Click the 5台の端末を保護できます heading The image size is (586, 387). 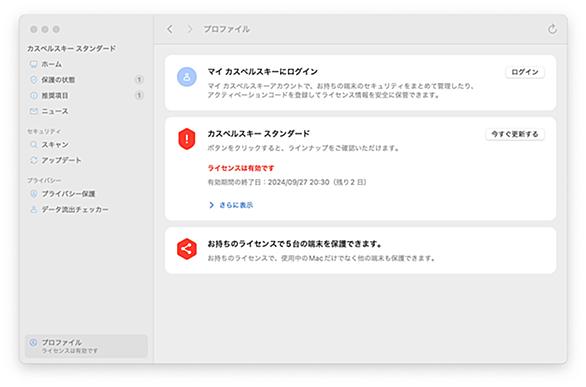[x=294, y=244]
